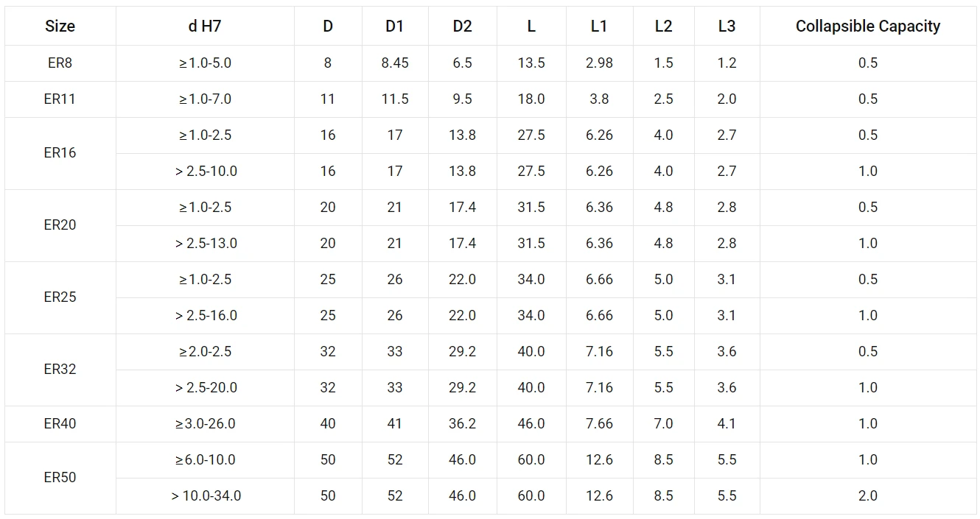Click the Collapsible Capacity column header
The image size is (980, 519).
click(x=868, y=26)
